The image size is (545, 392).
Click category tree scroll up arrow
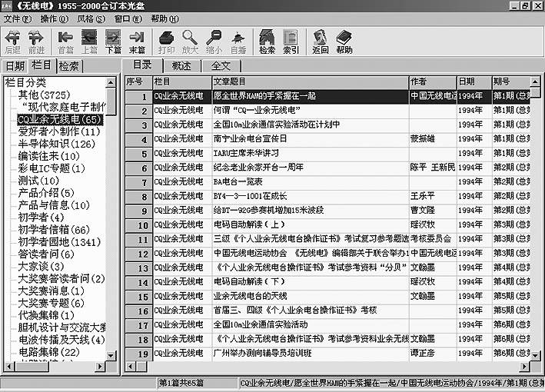[x=111, y=82]
